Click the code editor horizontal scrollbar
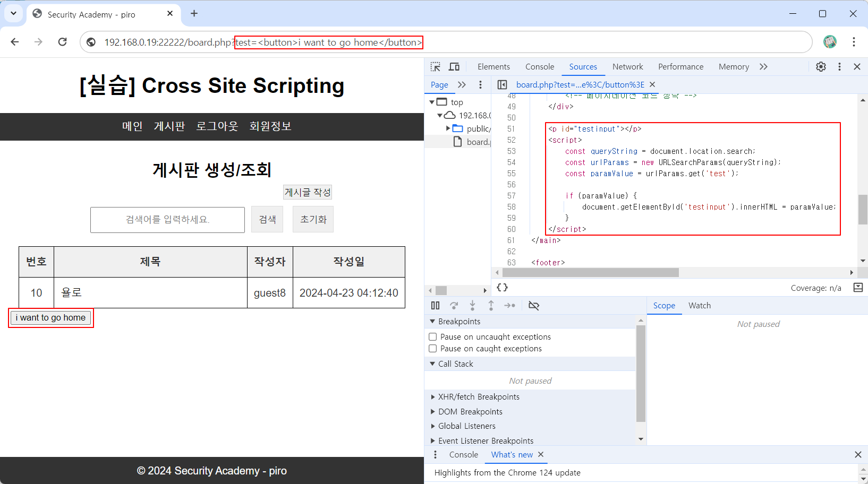 pyautogui.click(x=591, y=273)
